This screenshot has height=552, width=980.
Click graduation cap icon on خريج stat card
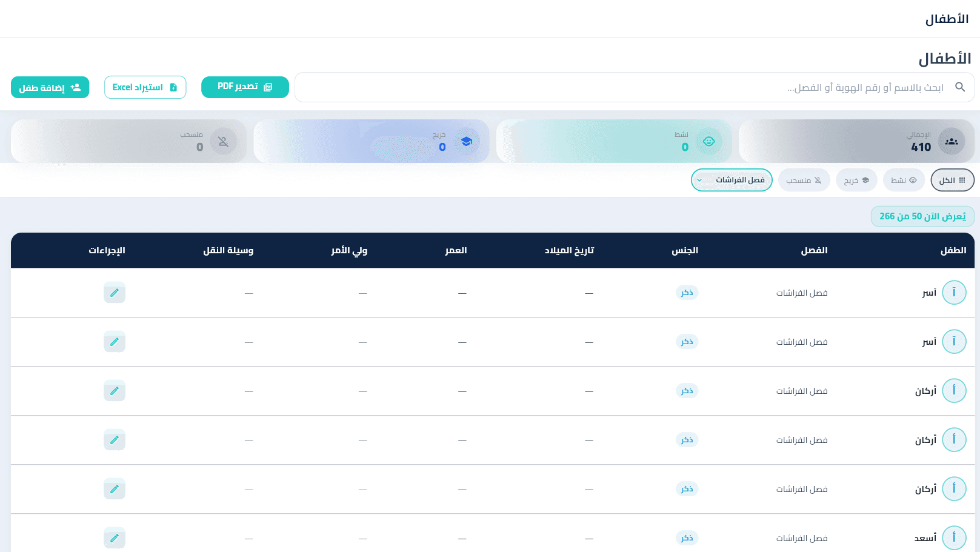pos(466,141)
